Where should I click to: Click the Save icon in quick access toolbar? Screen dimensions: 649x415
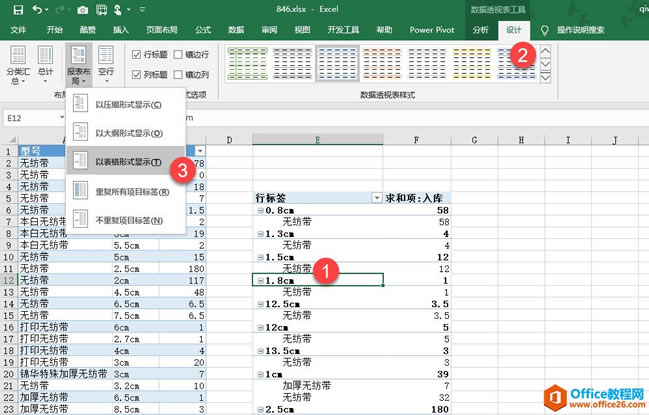(18, 10)
